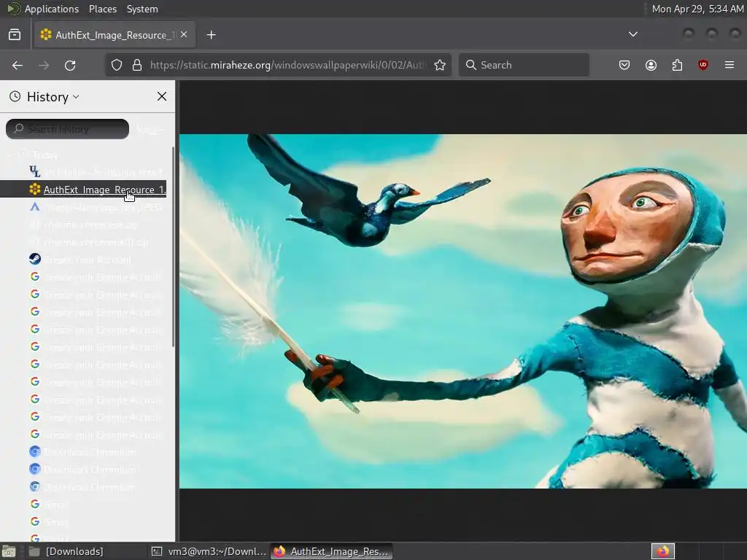Screen dimensions: 747x560
Task: Open a new tab with plus button
Action: [211, 35]
